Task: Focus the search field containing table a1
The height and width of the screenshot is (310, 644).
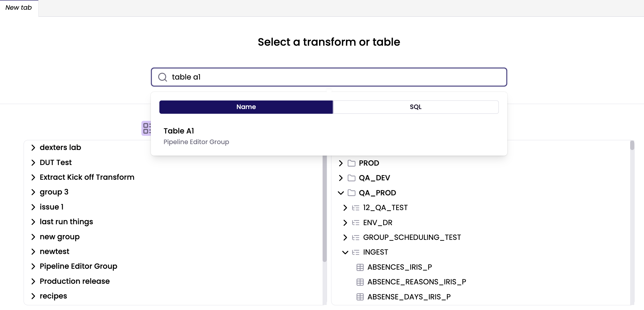Action: pos(329,77)
